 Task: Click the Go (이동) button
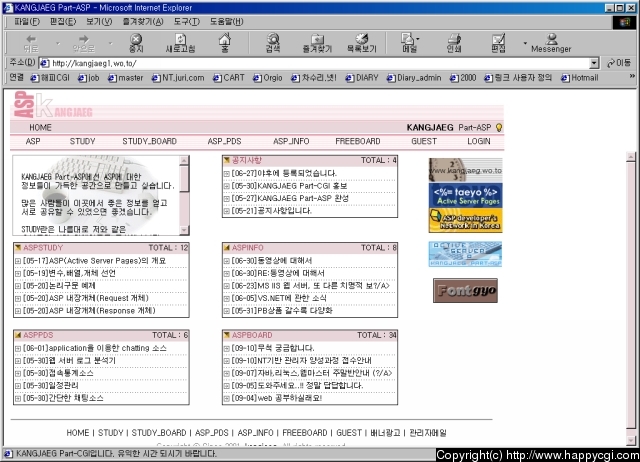(619, 63)
